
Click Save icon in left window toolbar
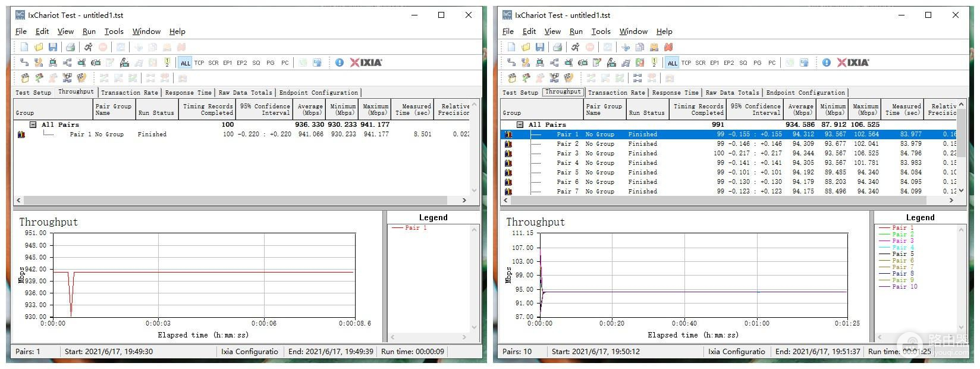tap(53, 47)
